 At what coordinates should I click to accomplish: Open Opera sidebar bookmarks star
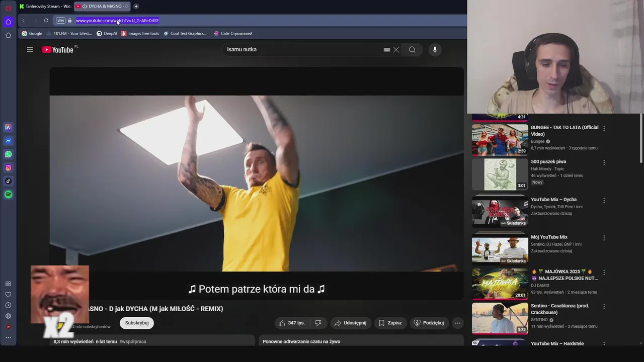[x=8, y=35]
